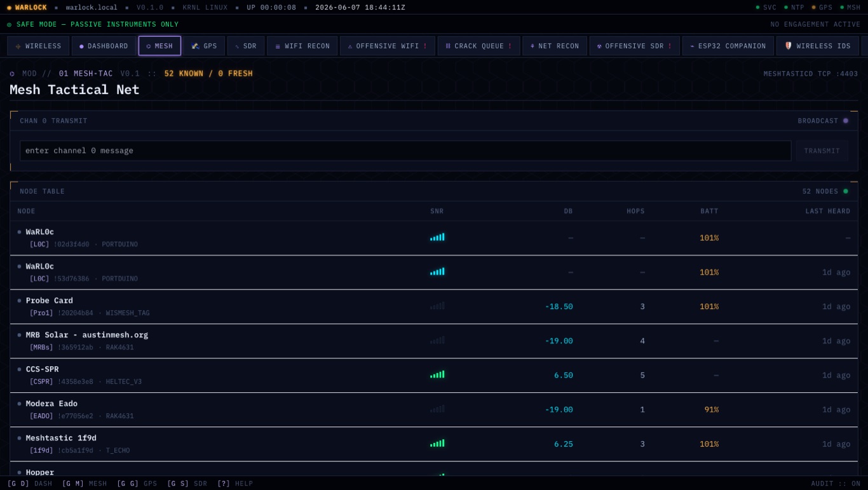Viewport: 868px width, 490px height.
Task: Click SNR bars in Meshtastic 1f9d row
Action: coord(437,443)
